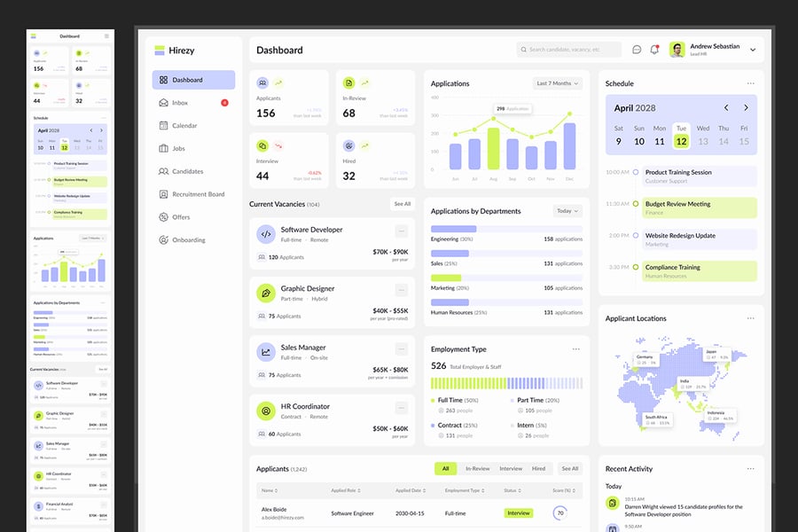Click the Graphic Designer pen icon
The width and height of the screenshot is (798, 532).
tap(265, 293)
